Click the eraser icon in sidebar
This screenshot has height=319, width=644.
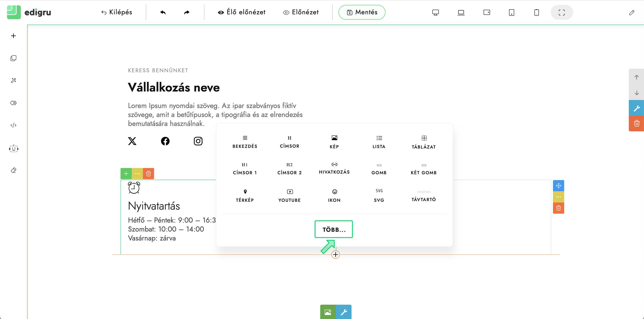[13, 170]
